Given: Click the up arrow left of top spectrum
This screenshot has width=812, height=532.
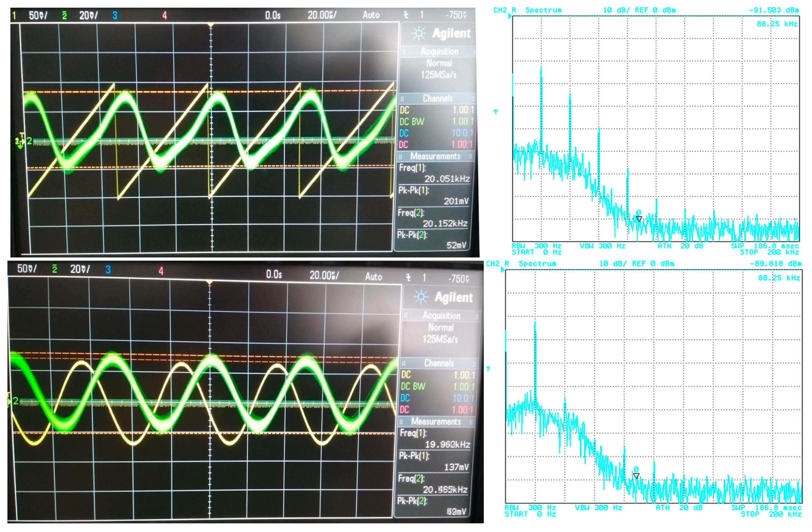Looking at the screenshot, I should [496, 112].
